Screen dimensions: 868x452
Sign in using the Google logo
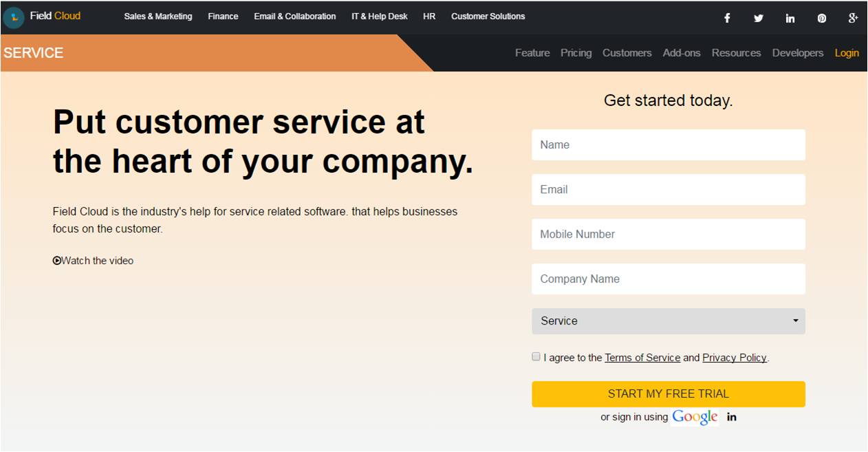click(695, 417)
